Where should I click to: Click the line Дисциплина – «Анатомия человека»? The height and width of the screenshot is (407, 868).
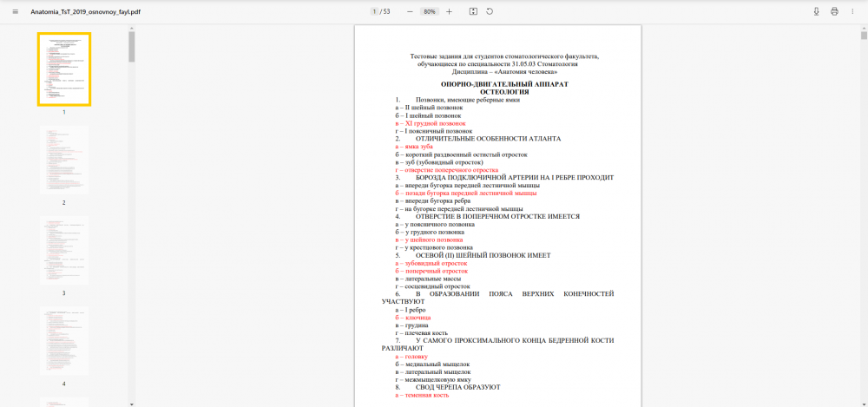tap(504, 71)
